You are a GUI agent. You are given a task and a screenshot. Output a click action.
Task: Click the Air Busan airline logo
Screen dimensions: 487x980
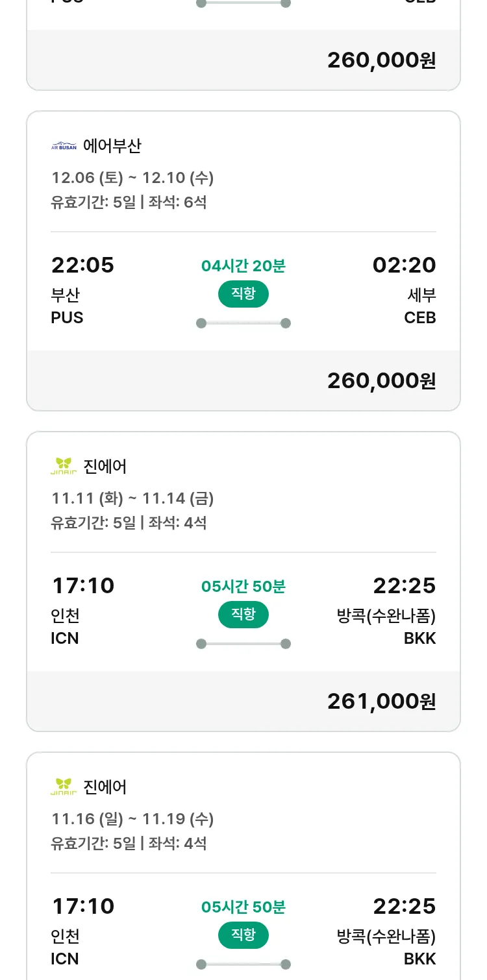(64, 146)
